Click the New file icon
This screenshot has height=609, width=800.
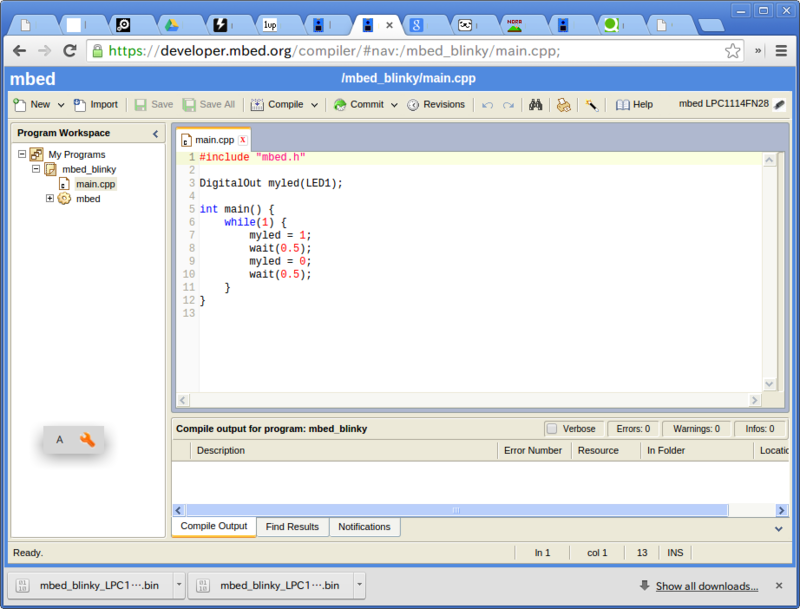coord(19,105)
